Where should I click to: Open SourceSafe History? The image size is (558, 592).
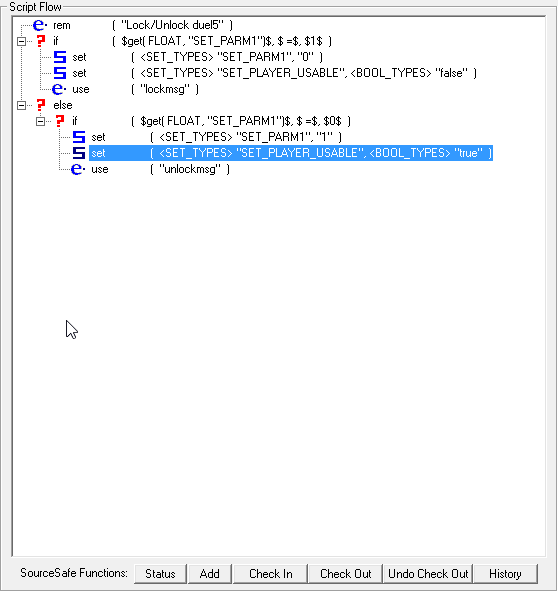point(505,574)
